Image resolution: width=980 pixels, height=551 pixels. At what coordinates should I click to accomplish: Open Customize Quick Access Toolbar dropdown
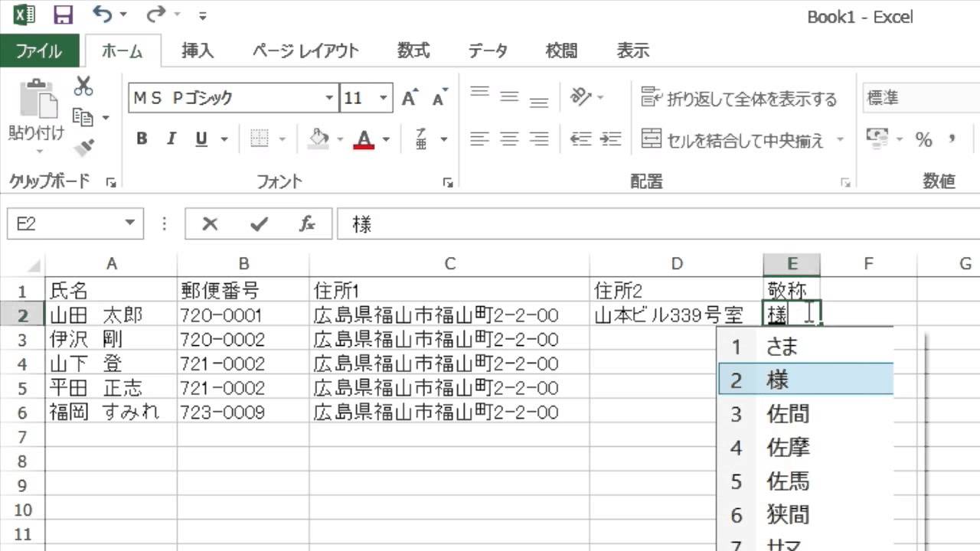click(x=202, y=15)
